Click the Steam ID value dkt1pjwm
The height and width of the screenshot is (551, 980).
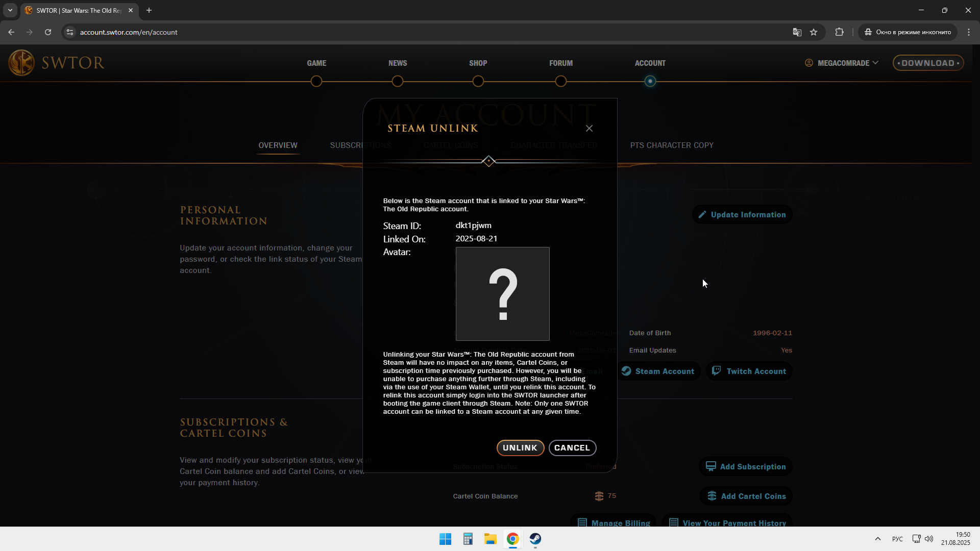point(474,226)
